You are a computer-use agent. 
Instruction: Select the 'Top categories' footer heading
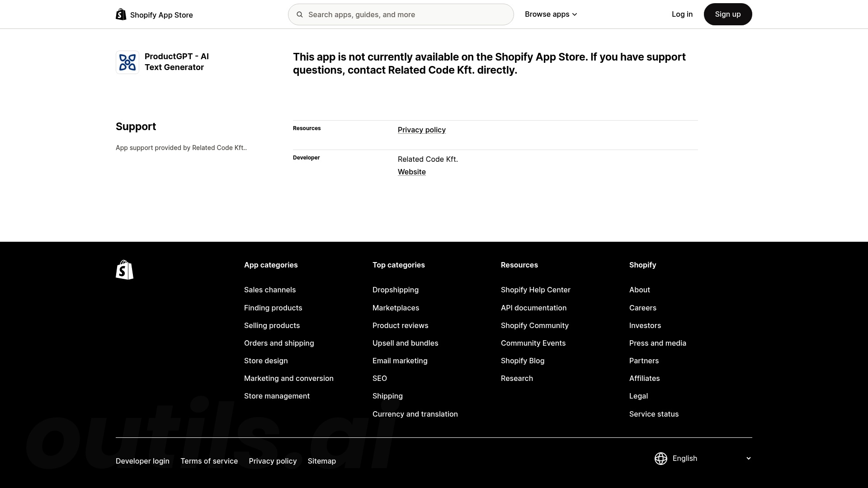(398, 265)
